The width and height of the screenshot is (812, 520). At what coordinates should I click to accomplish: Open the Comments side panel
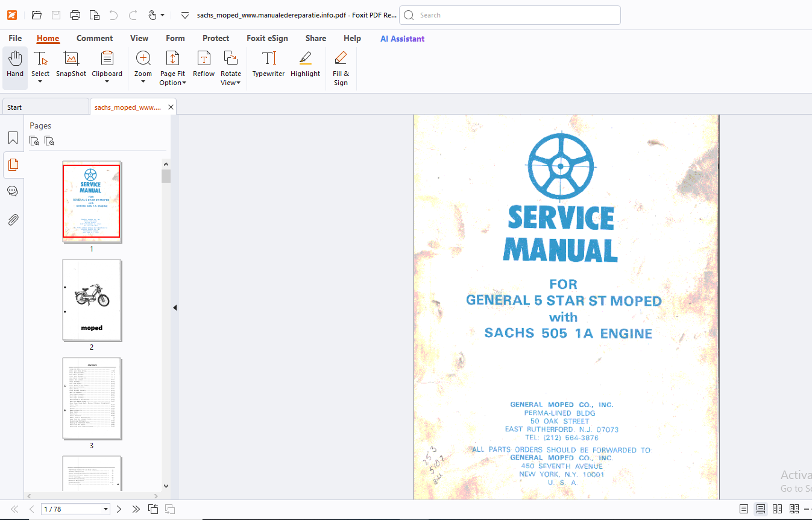point(13,191)
